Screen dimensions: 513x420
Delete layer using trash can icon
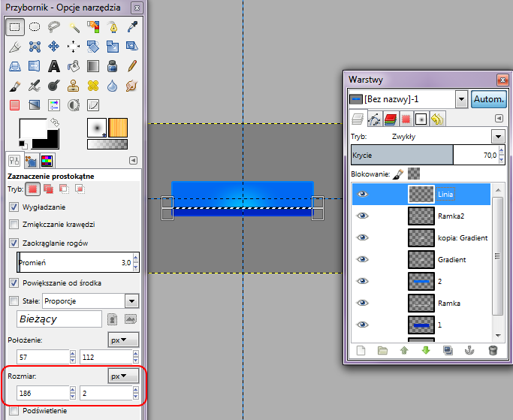tap(493, 350)
